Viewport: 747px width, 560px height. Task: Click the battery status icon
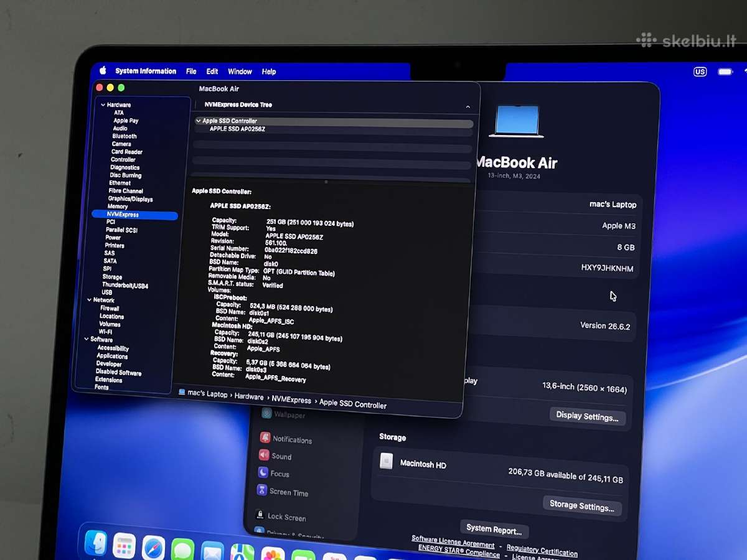(x=725, y=72)
